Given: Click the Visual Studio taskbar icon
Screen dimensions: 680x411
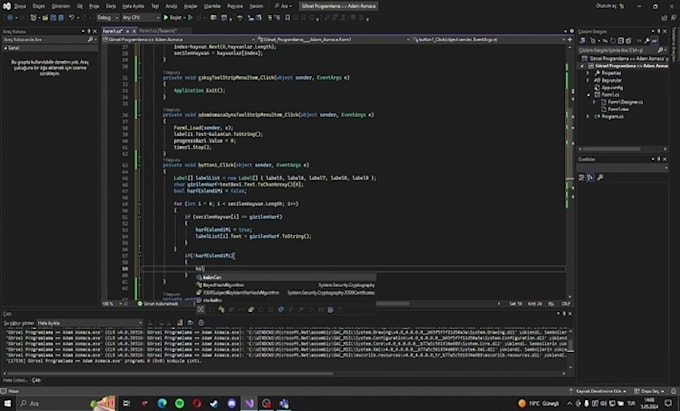Looking at the screenshot, I should pos(249,403).
